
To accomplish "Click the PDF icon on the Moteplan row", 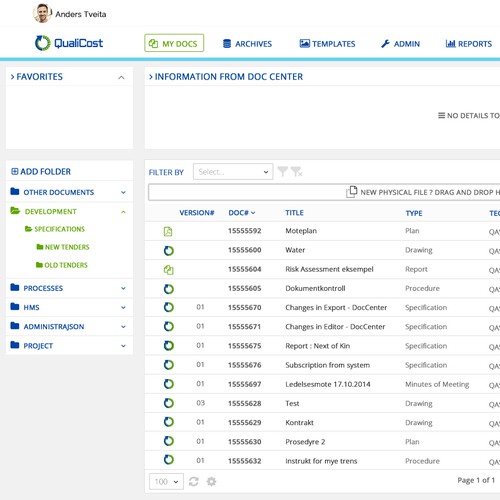I will (168, 231).
